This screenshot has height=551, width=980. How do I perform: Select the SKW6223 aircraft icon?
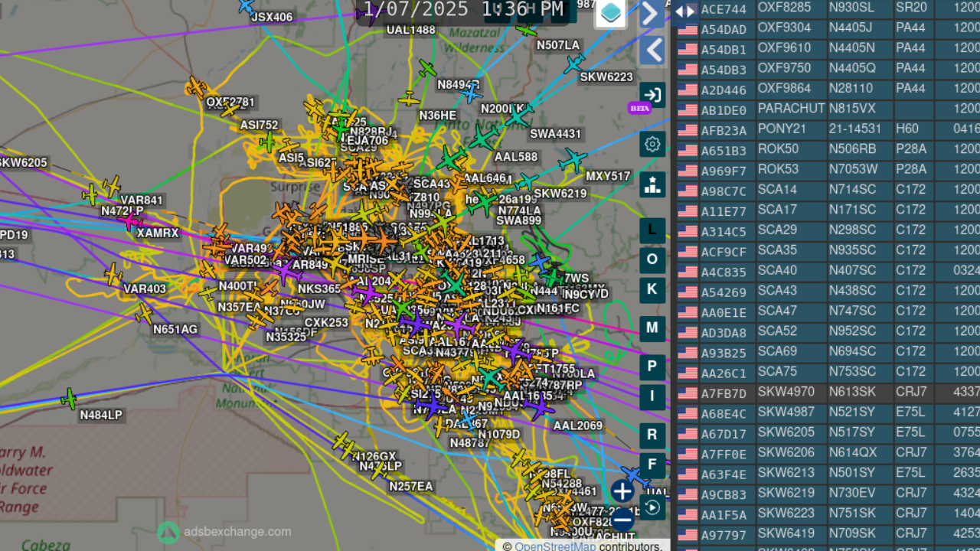pyautogui.click(x=574, y=64)
